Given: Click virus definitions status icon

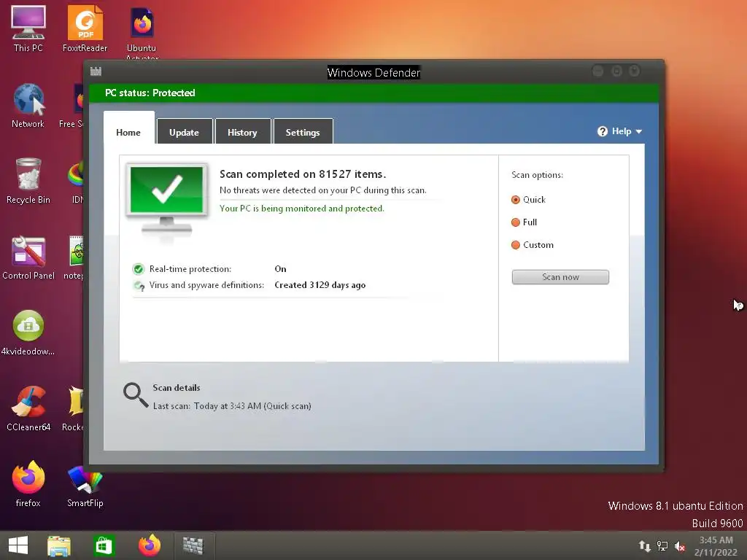Looking at the screenshot, I should point(139,286).
